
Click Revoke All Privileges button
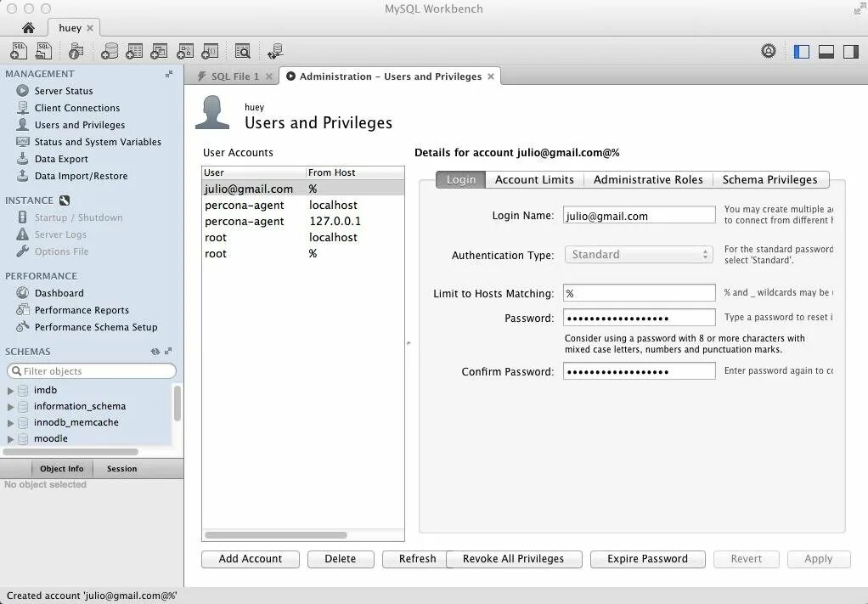pos(514,559)
